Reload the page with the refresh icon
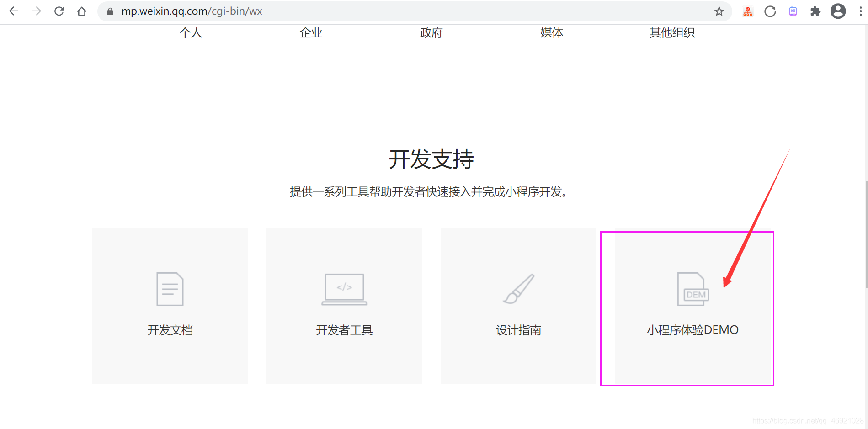The image size is (868, 429). 59,11
